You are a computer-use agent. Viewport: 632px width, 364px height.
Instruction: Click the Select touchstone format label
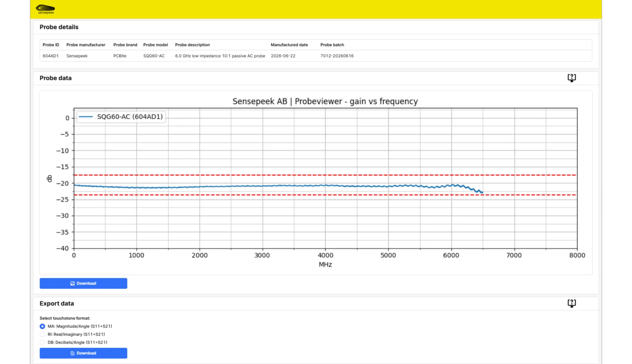click(x=65, y=318)
